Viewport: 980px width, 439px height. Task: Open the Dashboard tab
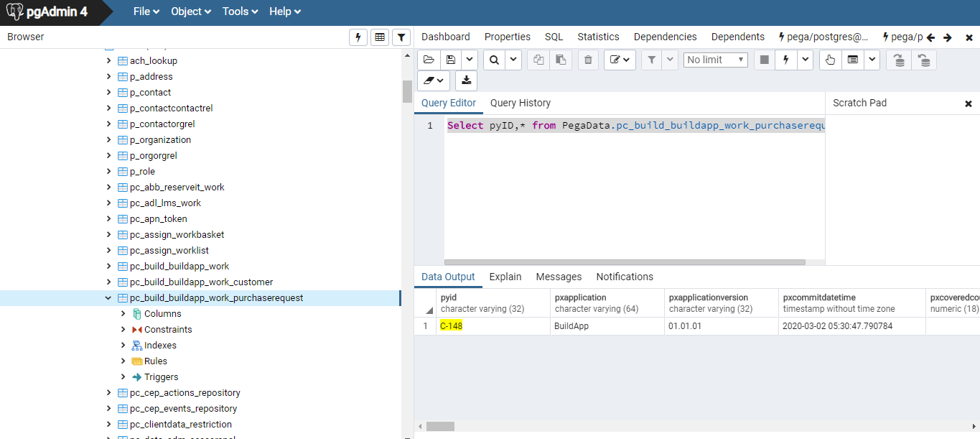pyautogui.click(x=445, y=36)
